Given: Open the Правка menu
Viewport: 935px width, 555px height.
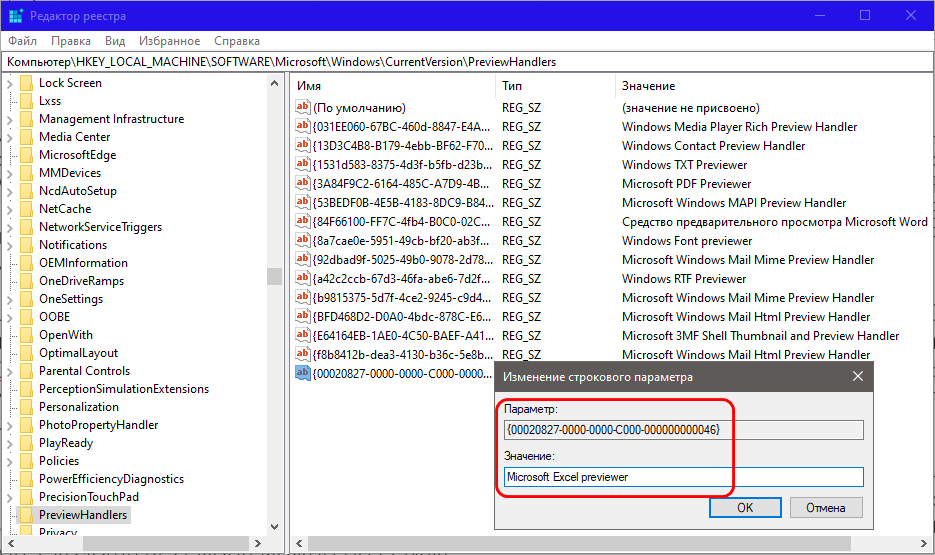Looking at the screenshot, I should pos(71,41).
